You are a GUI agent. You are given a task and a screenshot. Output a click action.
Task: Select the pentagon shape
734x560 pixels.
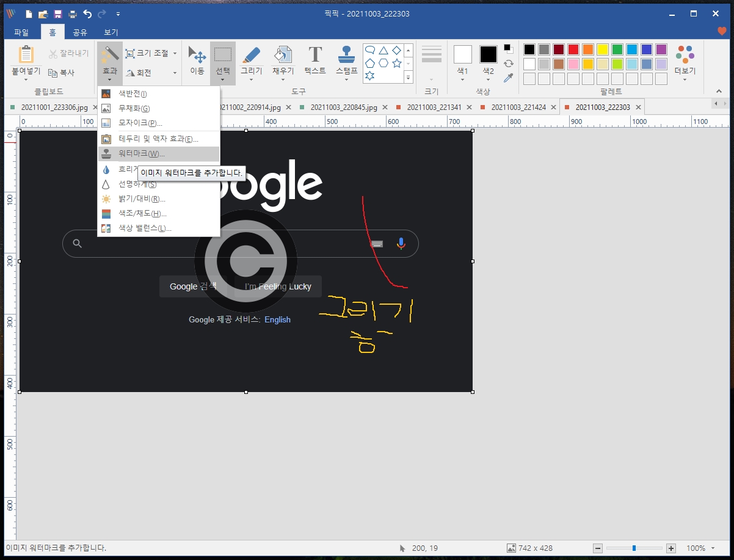pyautogui.click(x=370, y=63)
